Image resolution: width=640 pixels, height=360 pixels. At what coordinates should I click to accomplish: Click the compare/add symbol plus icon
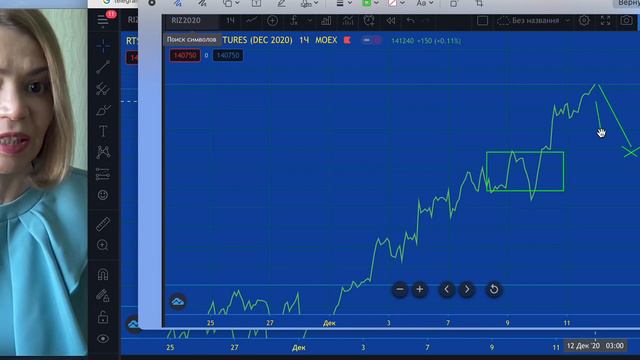pyautogui.click(x=272, y=20)
